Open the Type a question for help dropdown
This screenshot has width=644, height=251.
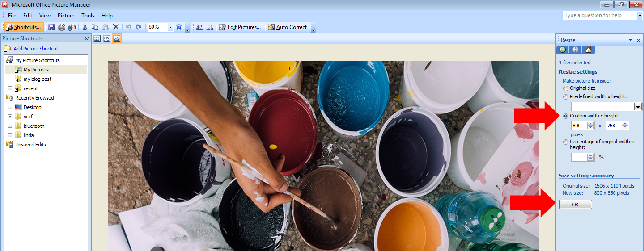tap(639, 15)
